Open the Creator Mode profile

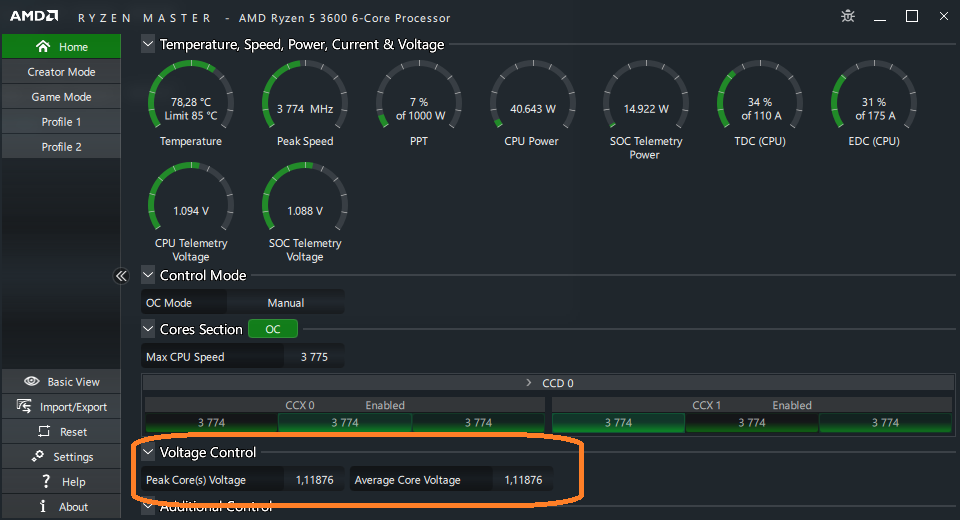click(x=61, y=72)
